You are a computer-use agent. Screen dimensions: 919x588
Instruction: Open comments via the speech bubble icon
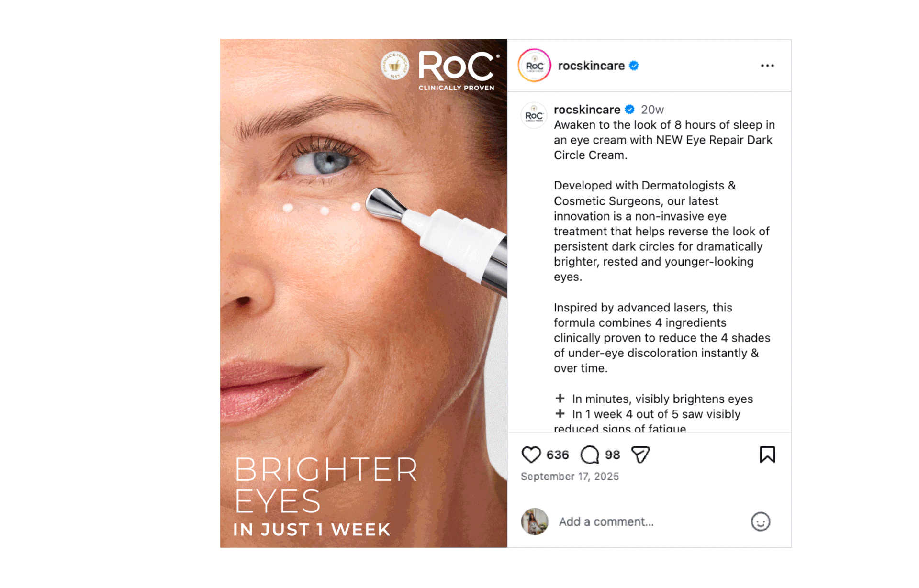click(590, 455)
